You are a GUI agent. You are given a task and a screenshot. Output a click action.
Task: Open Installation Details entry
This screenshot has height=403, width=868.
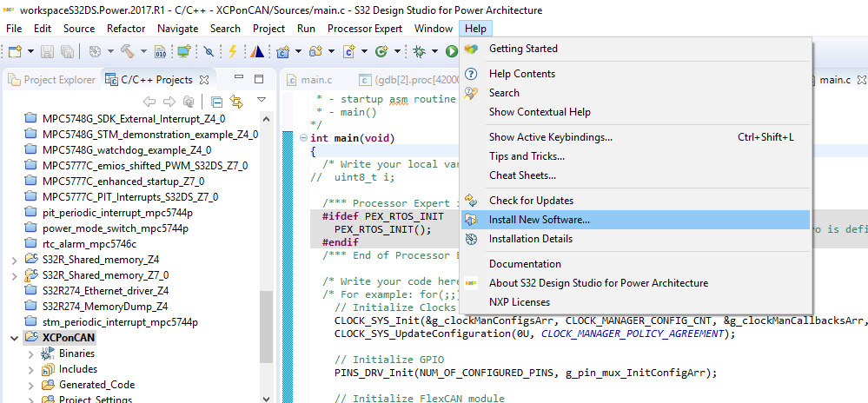pyautogui.click(x=635, y=239)
